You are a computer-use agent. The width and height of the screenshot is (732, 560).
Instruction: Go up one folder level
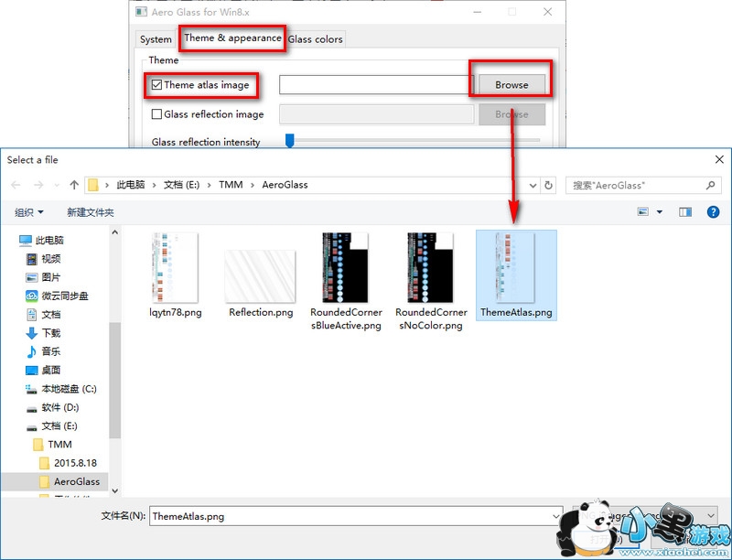pyautogui.click(x=74, y=185)
